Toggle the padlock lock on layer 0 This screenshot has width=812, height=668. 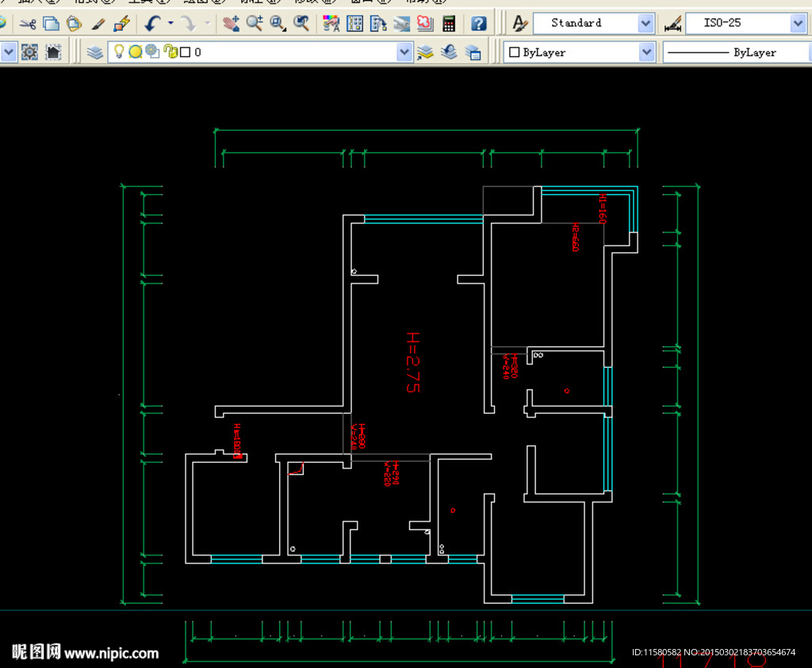coord(169,52)
